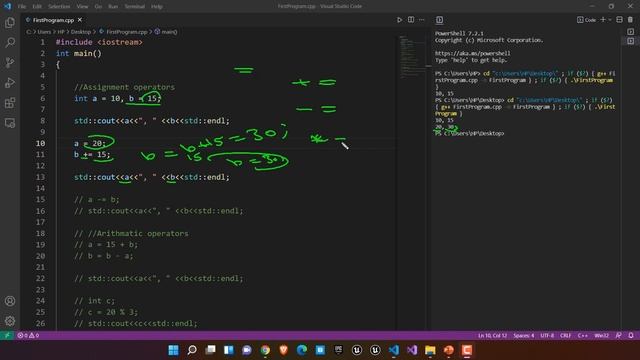The image size is (640, 360).
Task: Open Epic Games Launcher from taskbar
Action: [338, 350]
